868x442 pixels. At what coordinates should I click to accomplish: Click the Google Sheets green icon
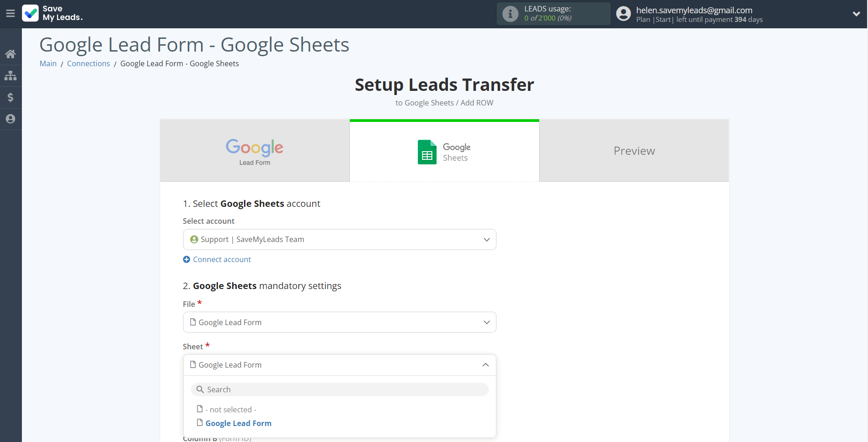click(x=427, y=152)
